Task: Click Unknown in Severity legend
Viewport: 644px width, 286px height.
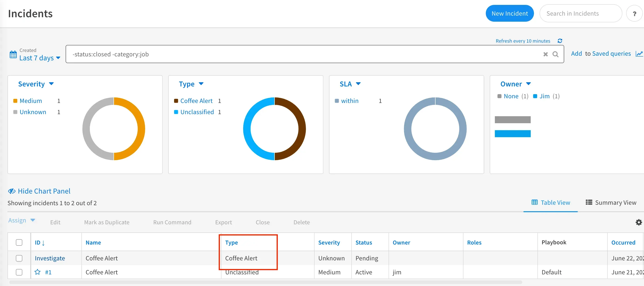Action: coord(33,112)
